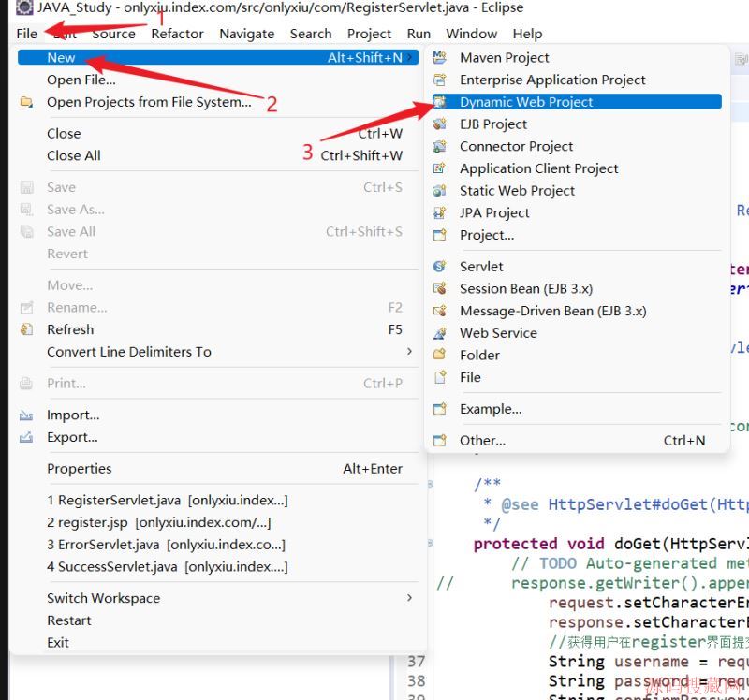Open the Other... new wizard
The width and height of the screenshot is (749, 700).
(x=481, y=440)
